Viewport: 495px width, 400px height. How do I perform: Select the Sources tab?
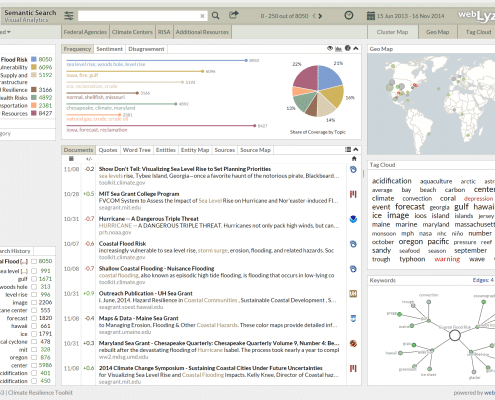pyautogui.click(x=225, y=150)
